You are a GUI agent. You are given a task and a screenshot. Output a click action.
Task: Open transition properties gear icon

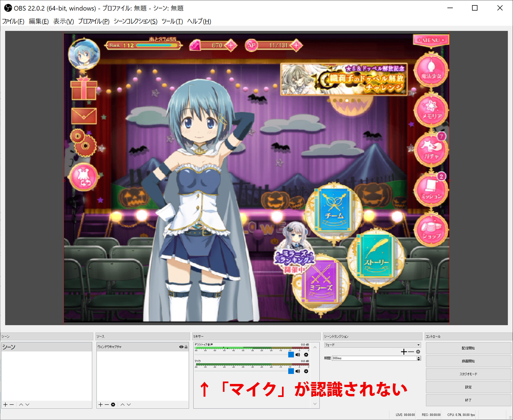point(418,352)
